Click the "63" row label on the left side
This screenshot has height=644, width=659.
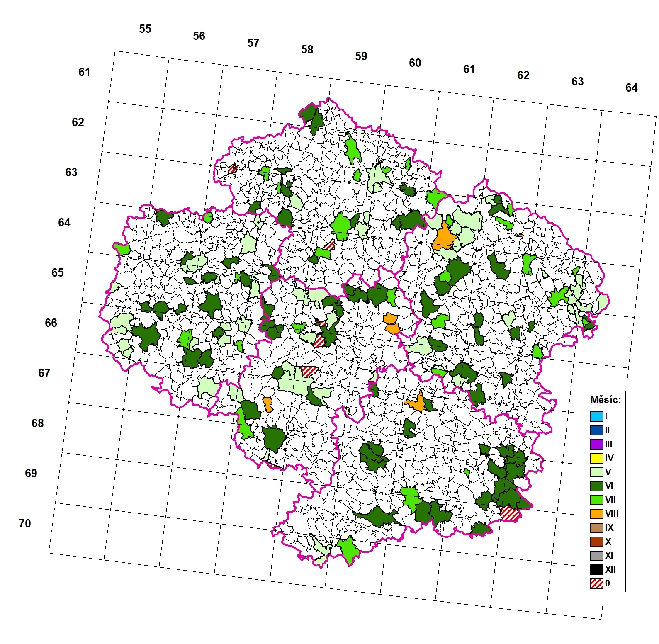tap(71, 173)
